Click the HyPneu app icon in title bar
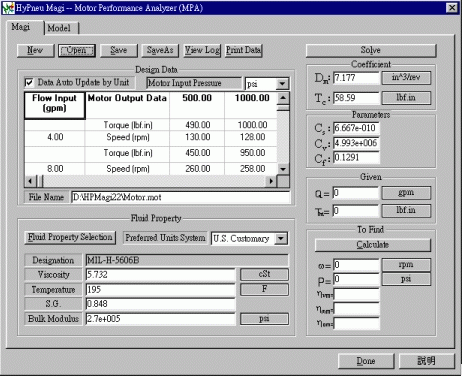The image size is (462, 376). 8,7
